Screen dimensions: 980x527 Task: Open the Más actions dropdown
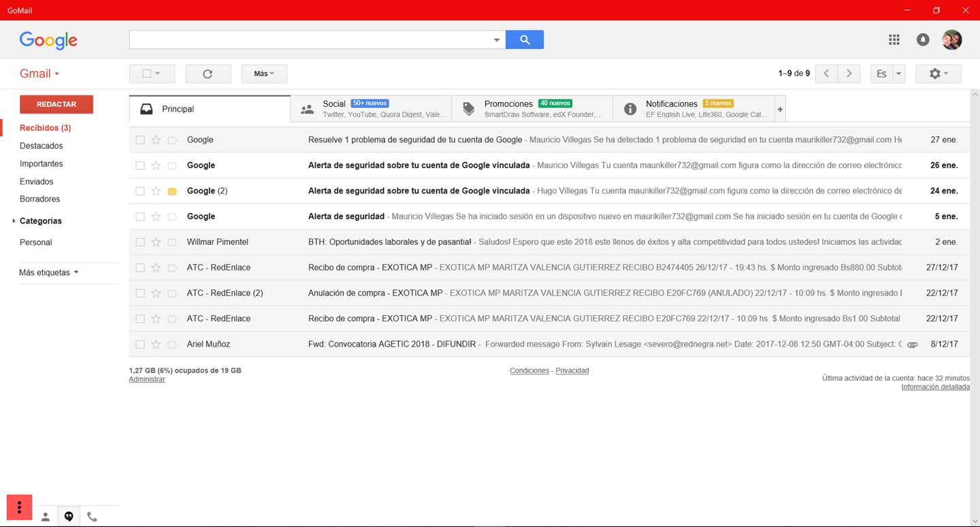click(x=264, y=74)
